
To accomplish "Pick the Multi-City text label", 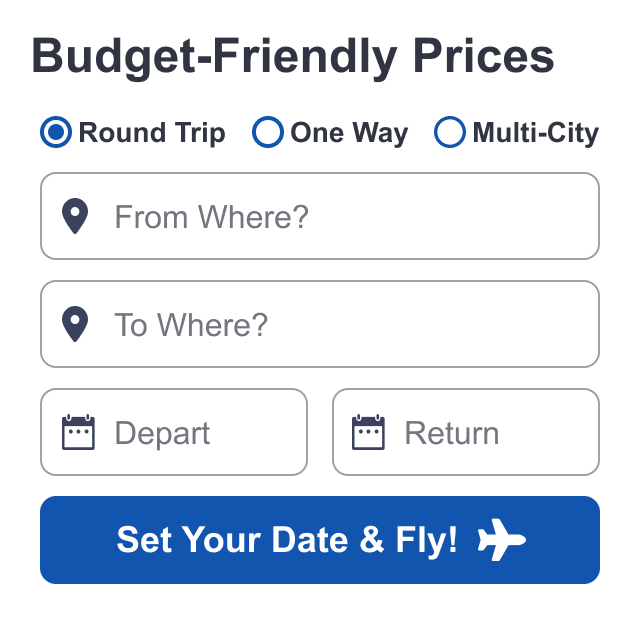I will [x=535, y=133].
